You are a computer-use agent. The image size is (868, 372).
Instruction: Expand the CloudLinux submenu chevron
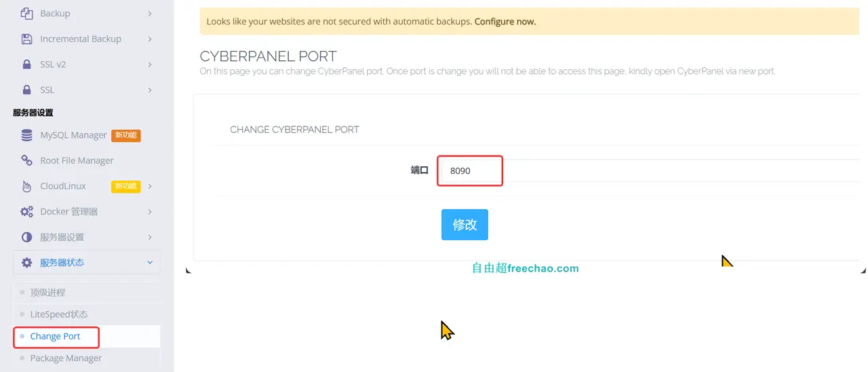[x=150, y=186]
